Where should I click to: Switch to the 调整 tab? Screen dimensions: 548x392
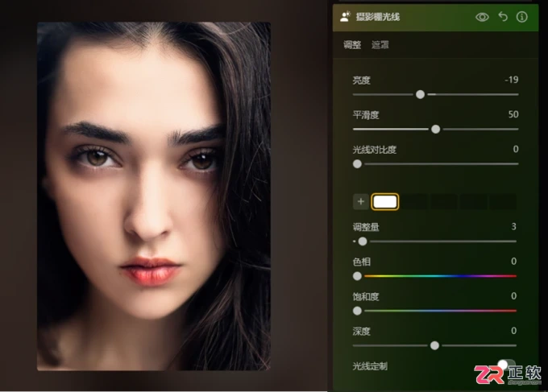(352, 45)
